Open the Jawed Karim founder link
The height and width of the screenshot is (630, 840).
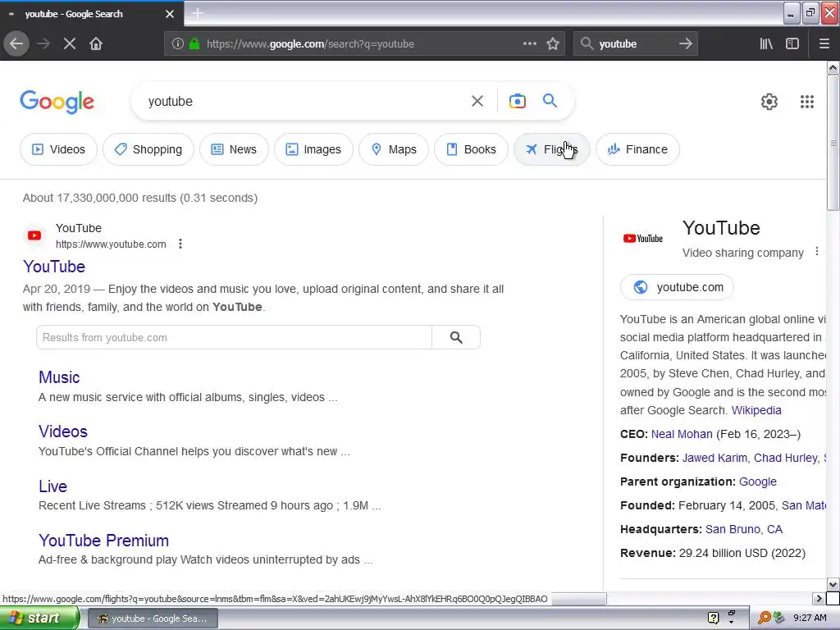pyautogui.click(x=714, y=458)
